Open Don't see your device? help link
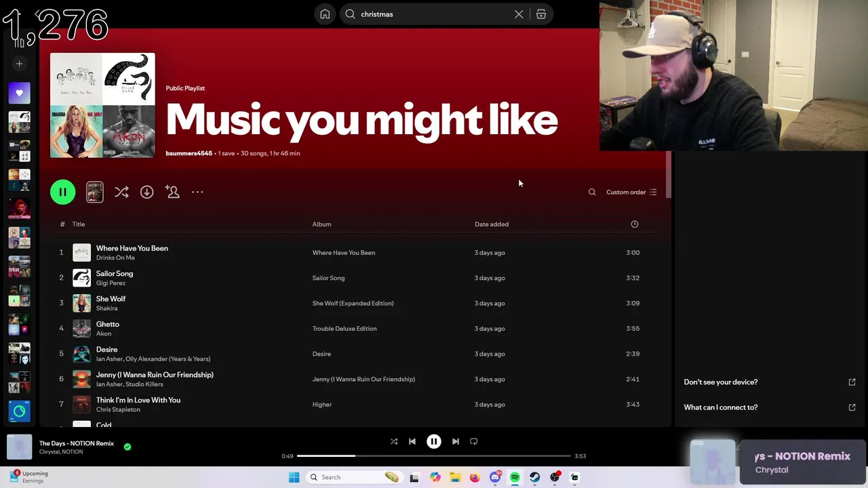This screenshot has width=868, height=488. (721, 382)
